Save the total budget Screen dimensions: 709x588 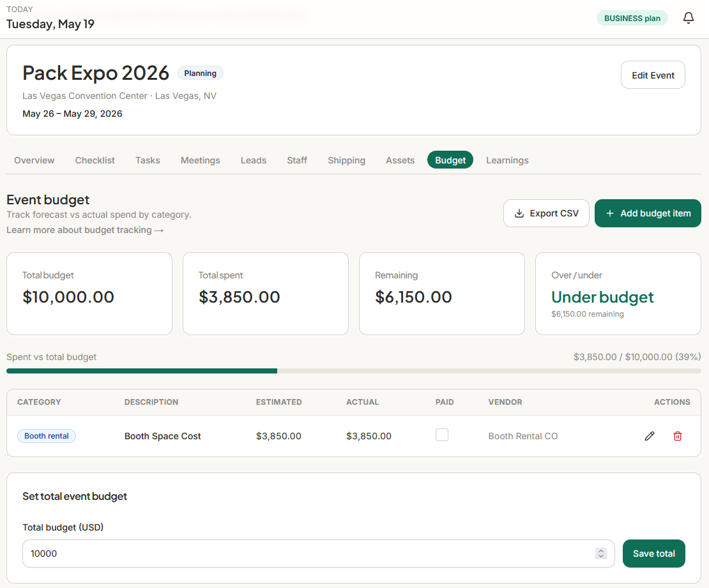coord(654,554)
